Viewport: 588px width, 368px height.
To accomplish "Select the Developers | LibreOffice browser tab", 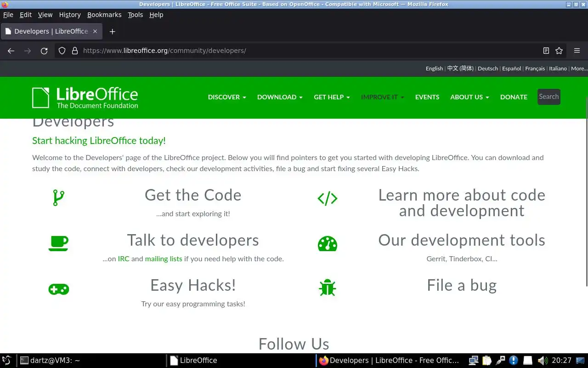I will tap(51, 31).
